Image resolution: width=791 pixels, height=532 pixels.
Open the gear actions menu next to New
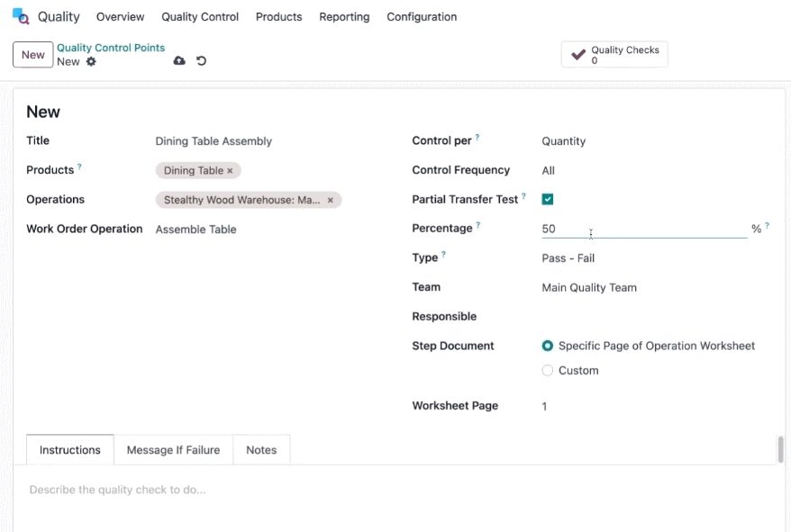91,61
